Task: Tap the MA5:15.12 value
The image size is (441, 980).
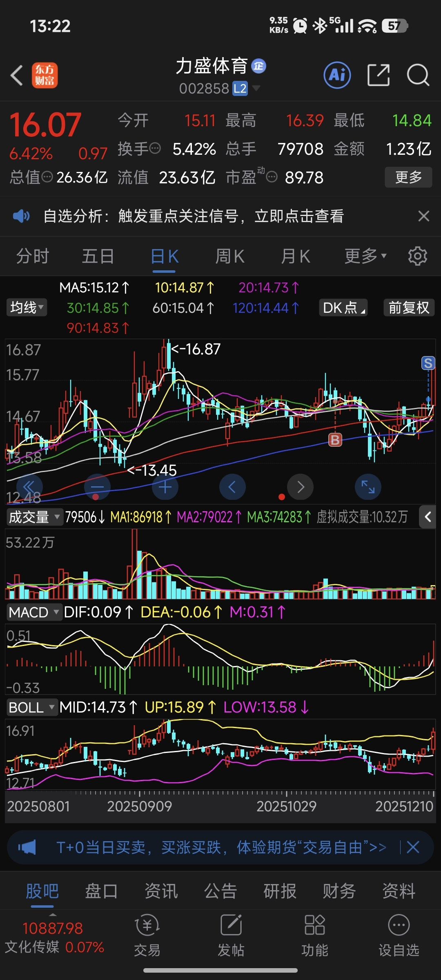Action: pyautogui.click(x=94, y=287)
